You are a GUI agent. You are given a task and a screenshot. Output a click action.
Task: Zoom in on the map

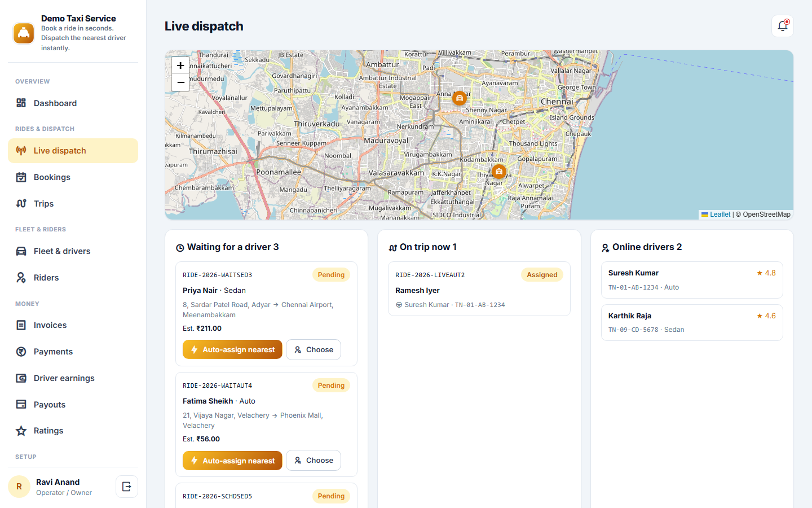[x=180, y=65]
